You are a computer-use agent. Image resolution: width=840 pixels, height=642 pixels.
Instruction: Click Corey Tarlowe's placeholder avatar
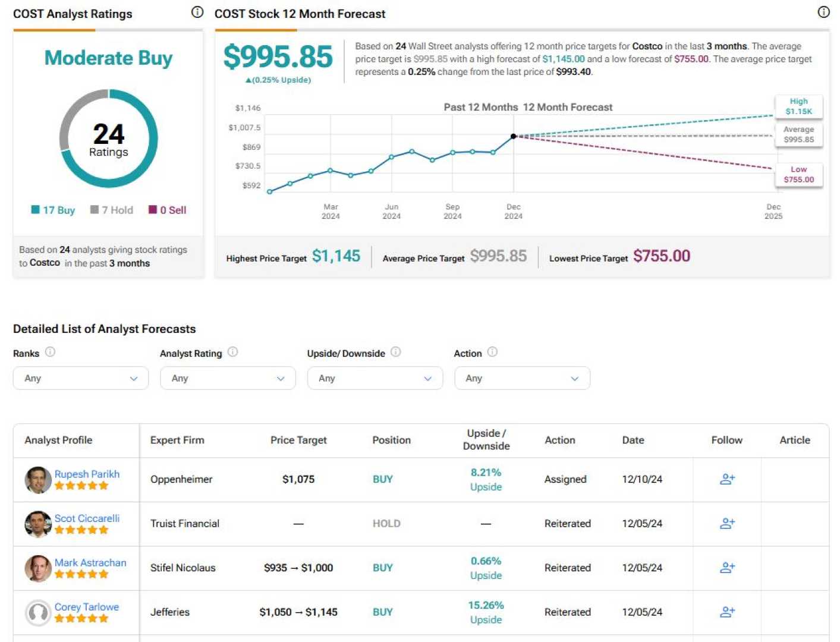[x=38, y=613]
